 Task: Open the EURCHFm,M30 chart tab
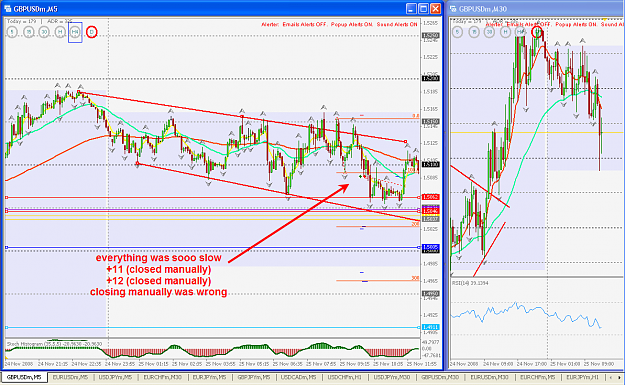point(163,377)
